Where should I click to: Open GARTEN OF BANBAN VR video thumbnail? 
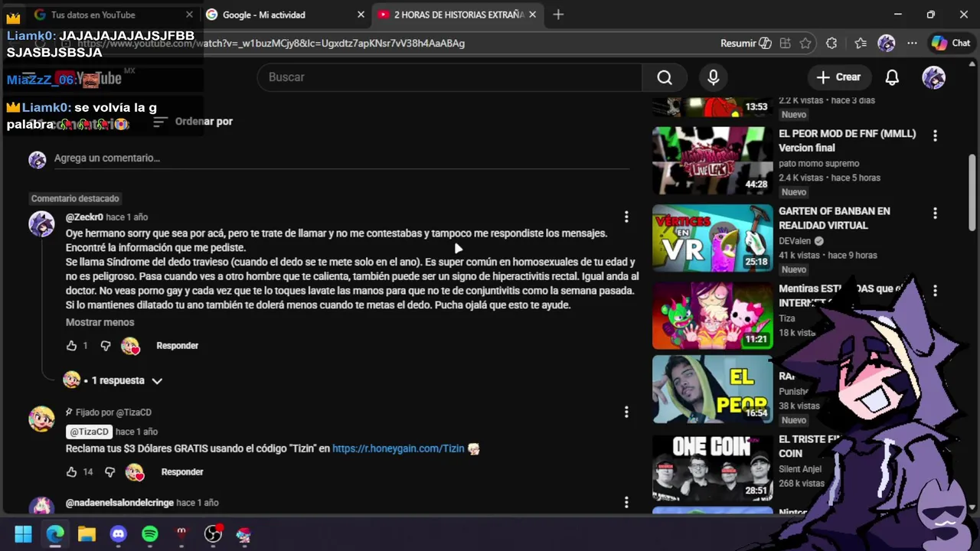[713, 238]
